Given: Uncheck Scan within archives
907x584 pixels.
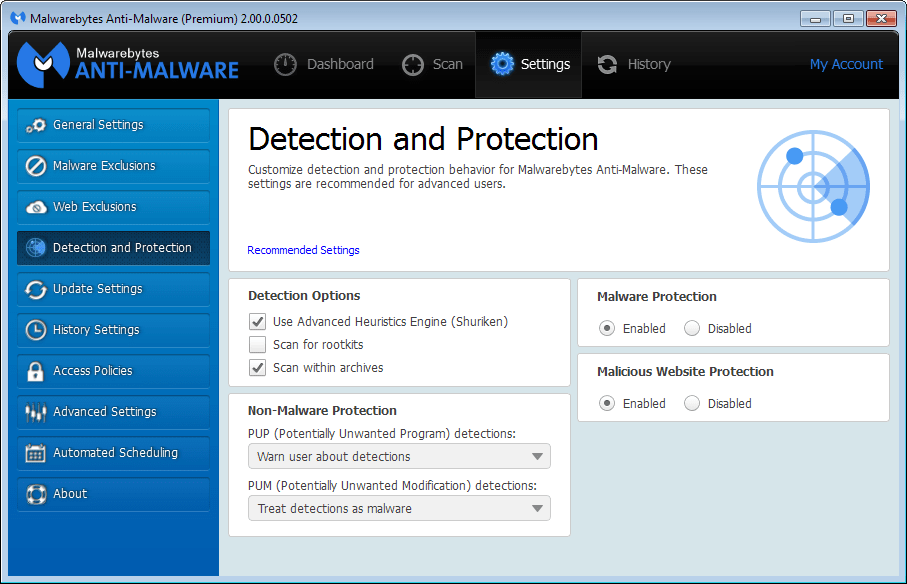Looking at the screenshot, I should click(257, 367).
